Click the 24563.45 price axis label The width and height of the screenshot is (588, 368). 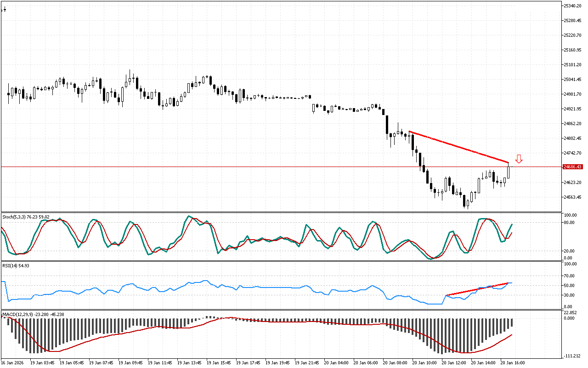coord(572,197)
